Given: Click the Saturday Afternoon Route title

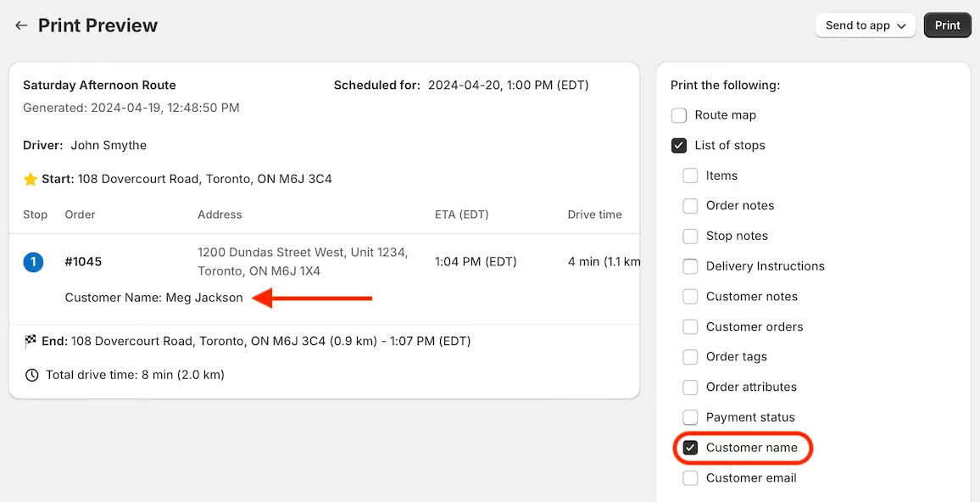Looking at the screenshot, I should pos(99,86).
